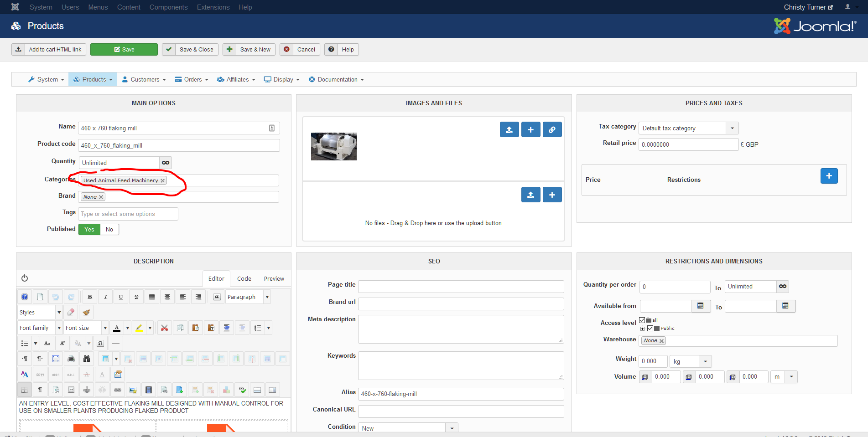
Task: Run the code cleanup broom tool
Action: click(86, 313)
